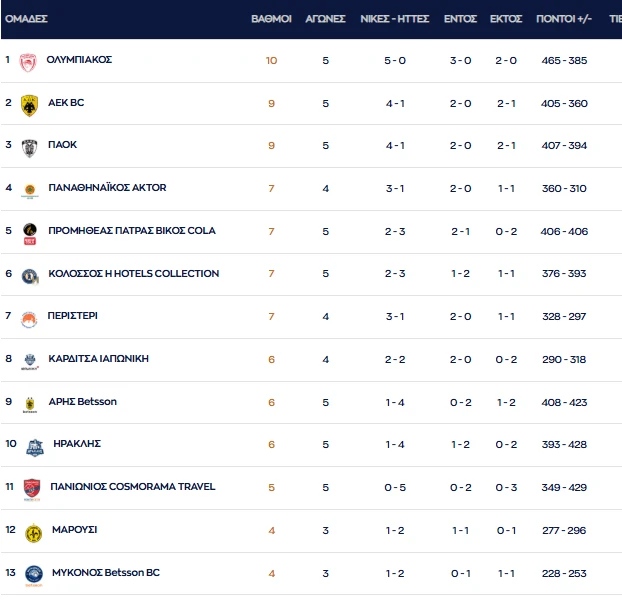This screenshot has height=602, width=622.
Task: Open the ΑΡΗΣ Betsson team page
Action: (x=82, y=402)
